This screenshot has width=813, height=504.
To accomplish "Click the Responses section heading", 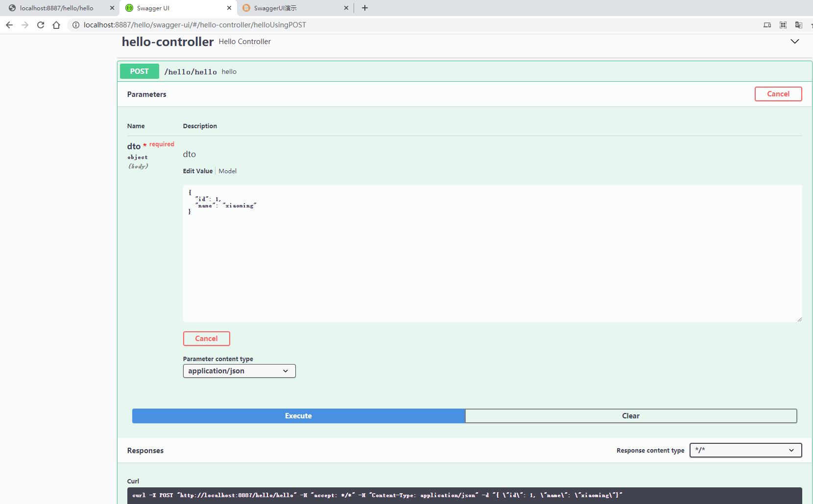I will tap(145, 451).
